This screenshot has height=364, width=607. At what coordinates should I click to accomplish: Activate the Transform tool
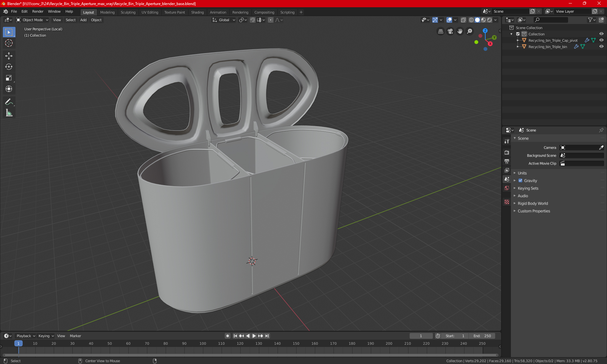9,89
